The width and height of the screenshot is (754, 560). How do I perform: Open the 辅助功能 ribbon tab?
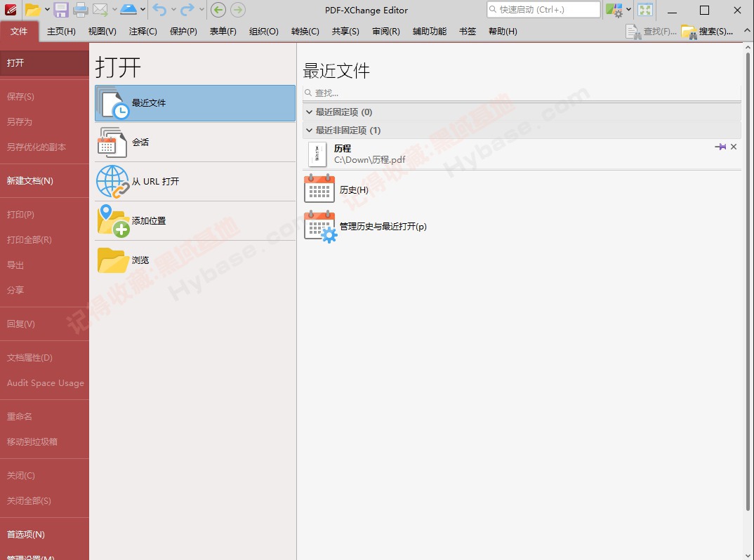[x=430, y=32]
